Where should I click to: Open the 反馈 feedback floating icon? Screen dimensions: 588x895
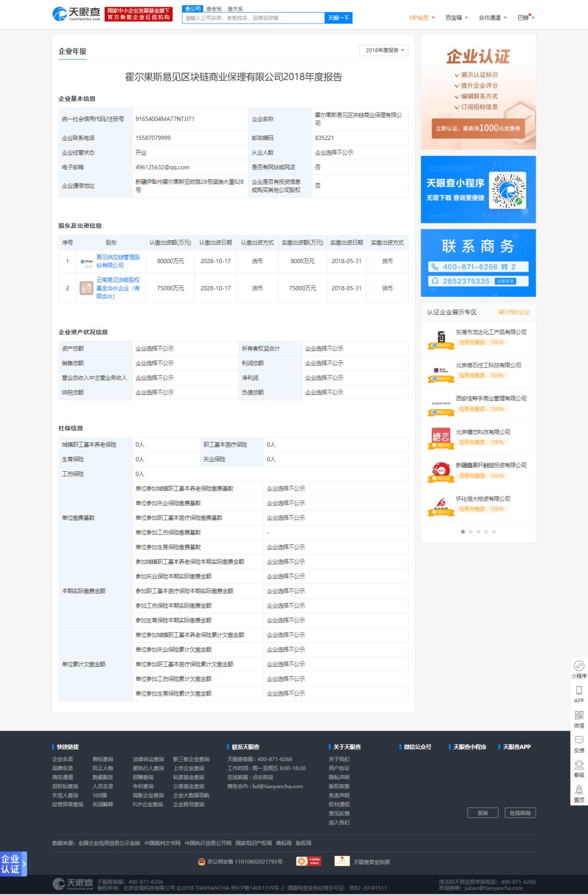(579, 740)
